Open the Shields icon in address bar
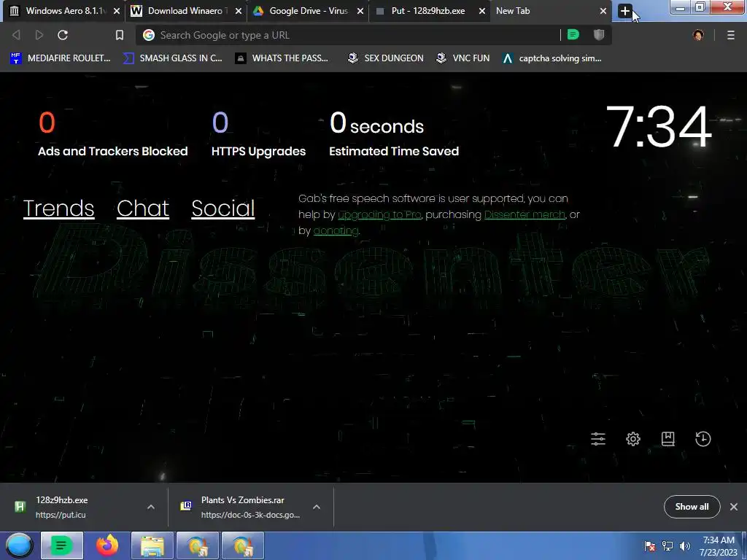This screenshot has width=747, height=560. click(x=599, y=34)
